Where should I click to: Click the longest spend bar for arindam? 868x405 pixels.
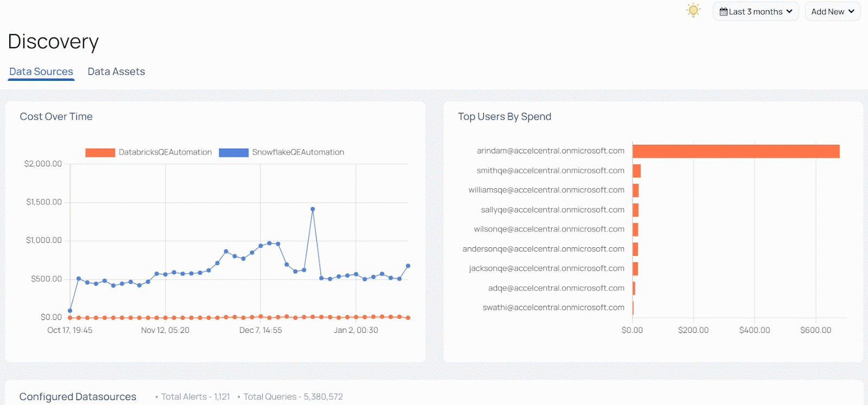click(x=736, y=151)
